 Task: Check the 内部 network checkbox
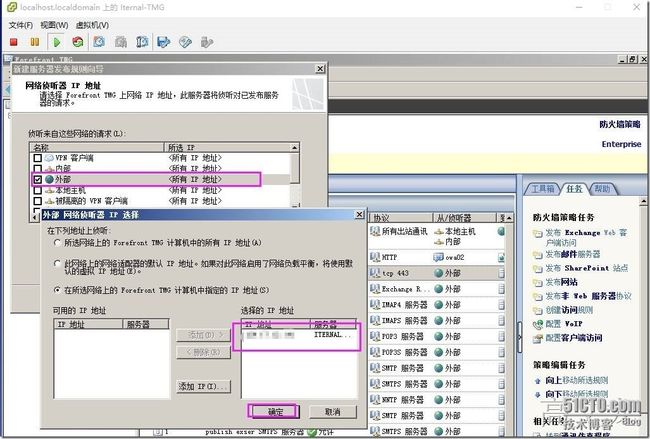[38, 169]
